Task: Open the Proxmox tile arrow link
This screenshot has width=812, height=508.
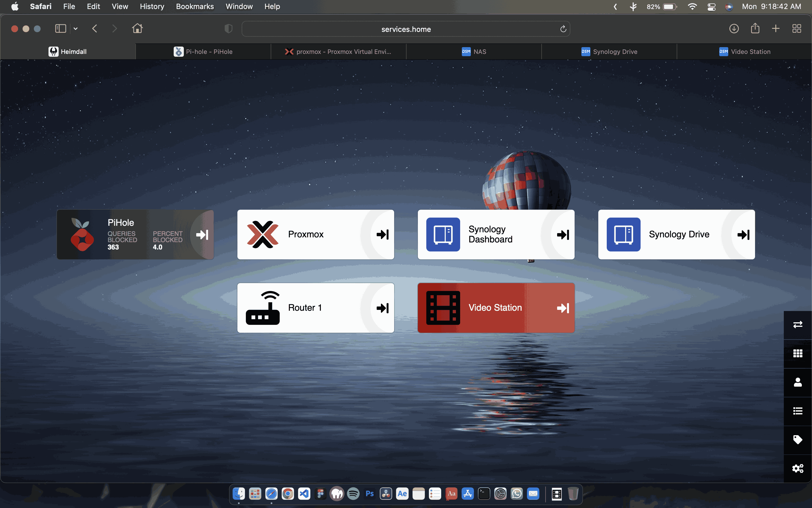Action: click(x=383, y=235)
